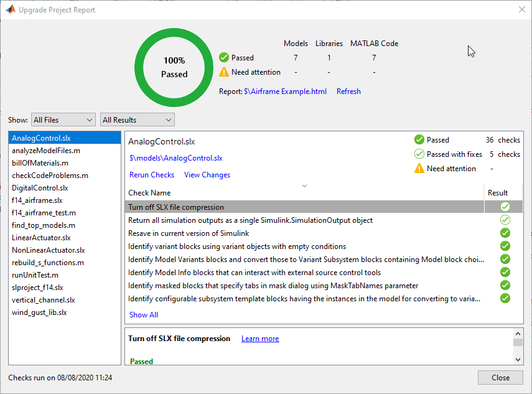Image resolution: width=532 pixels, height=394 pixels.
Task: Click the details pane scroll down arrow
Action: (518, 359)
